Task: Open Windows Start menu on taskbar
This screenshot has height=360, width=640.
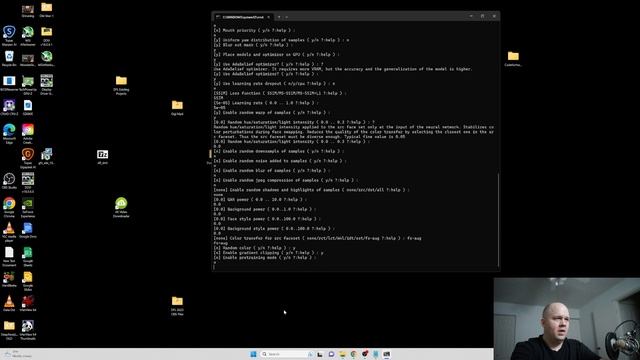Action: (253, 354)
